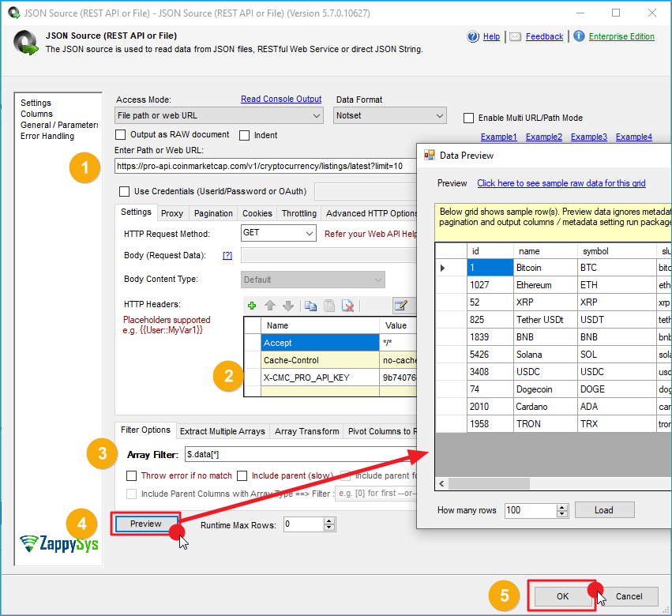Click the blue info icon beside Enterprise Edition
This screenshot has width=672, height=616.
[579, 36]
